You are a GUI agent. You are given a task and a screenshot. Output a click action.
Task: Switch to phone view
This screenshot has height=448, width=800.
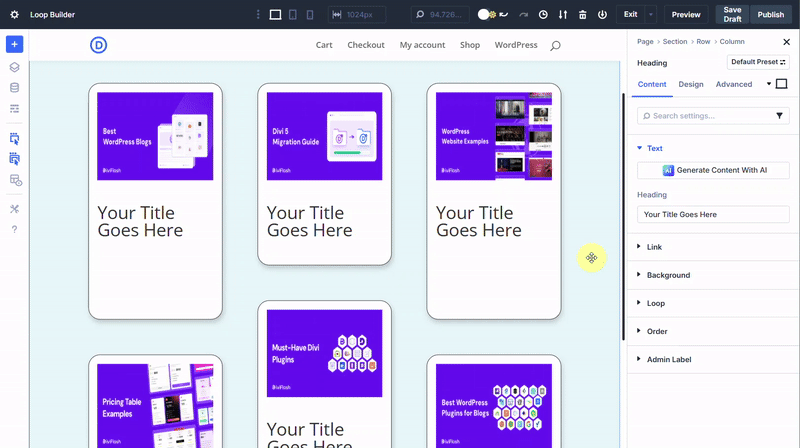pyautogui.click(x=310, y=14)
